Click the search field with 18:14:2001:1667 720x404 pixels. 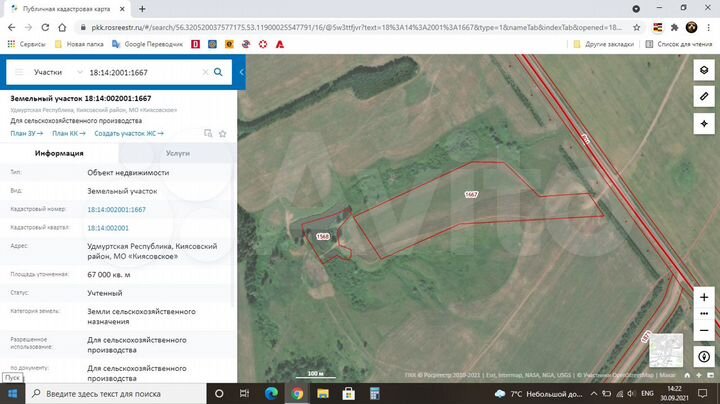[x=142, y=73]
